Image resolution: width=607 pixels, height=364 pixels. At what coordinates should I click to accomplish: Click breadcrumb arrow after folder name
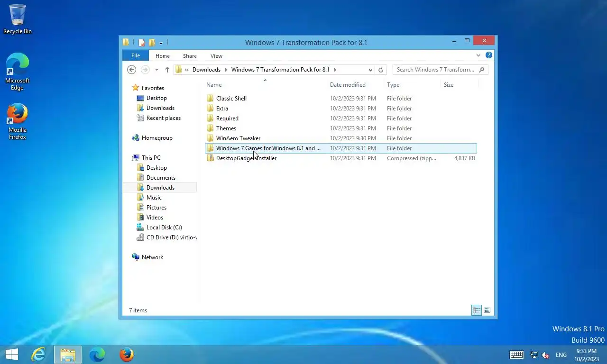click(x=335, y=70)
